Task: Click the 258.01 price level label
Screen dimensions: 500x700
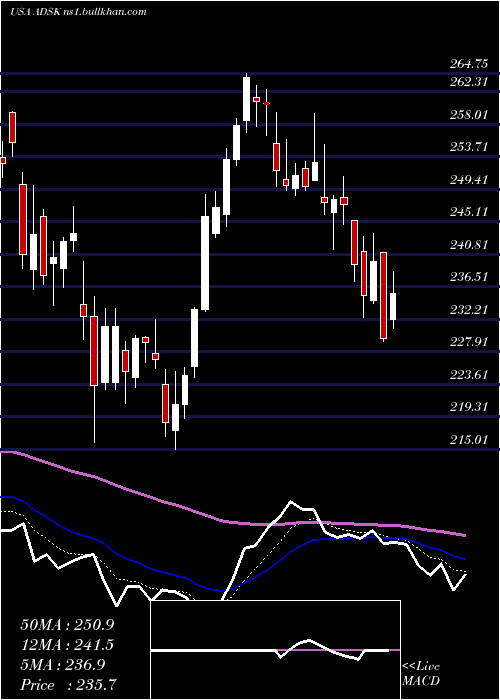Action: [x=468, y=115]
